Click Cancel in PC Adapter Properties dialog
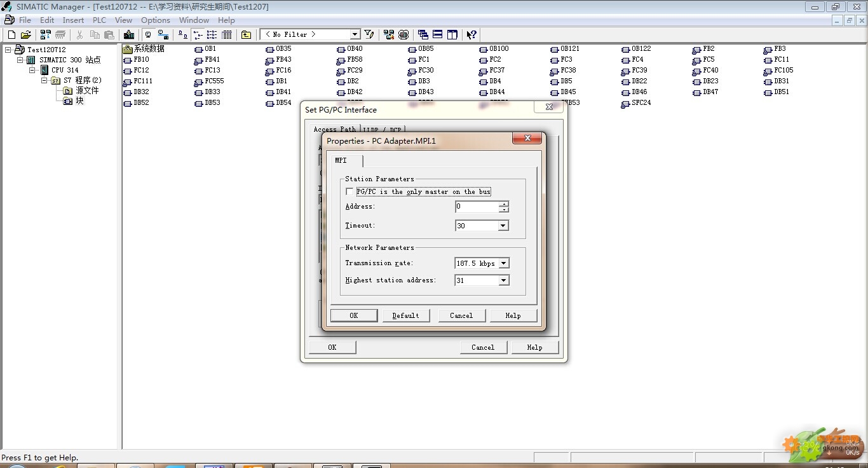Screen dimensions: 868x468 pos(461,315)
